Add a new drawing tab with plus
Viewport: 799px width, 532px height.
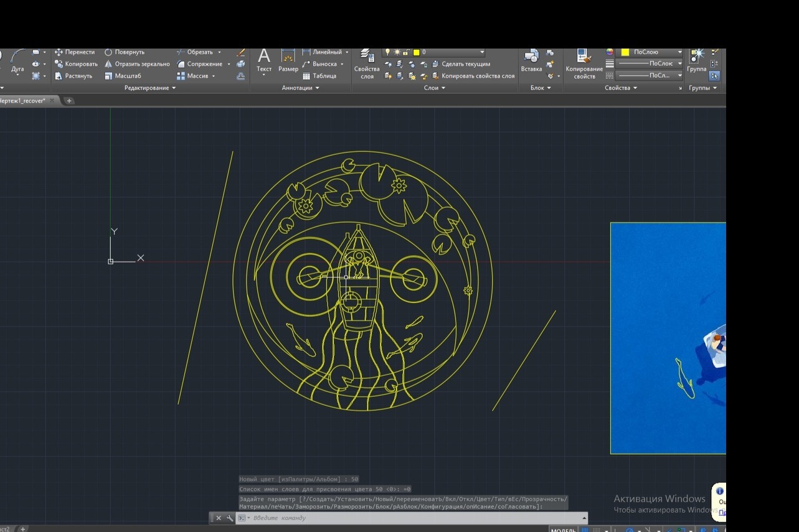pos(69,100)
